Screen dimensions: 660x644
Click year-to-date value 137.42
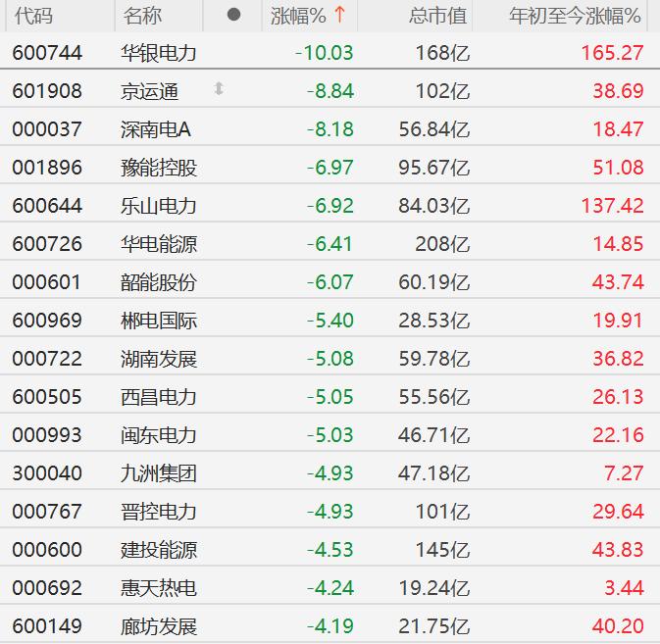[612, 206]
